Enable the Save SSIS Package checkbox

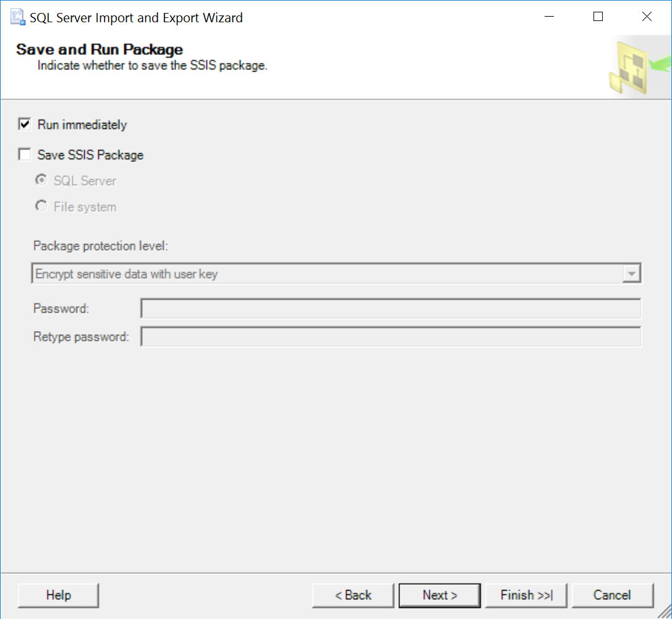tap(25, 154)
